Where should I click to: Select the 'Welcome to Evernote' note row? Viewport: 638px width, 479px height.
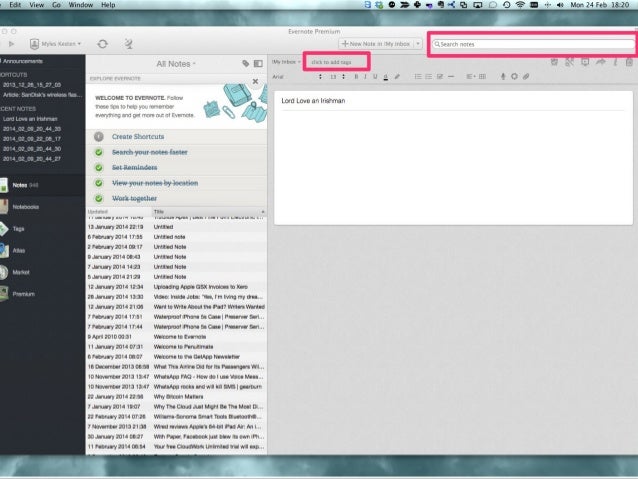tap(176, 337)
